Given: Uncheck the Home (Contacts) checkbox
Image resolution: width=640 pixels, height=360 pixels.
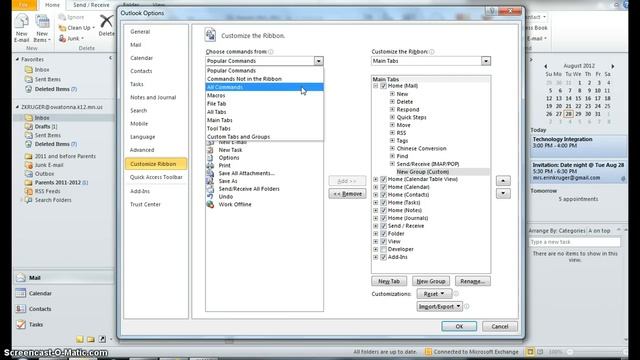Looking at the screenshot, I should pos(383,195).
